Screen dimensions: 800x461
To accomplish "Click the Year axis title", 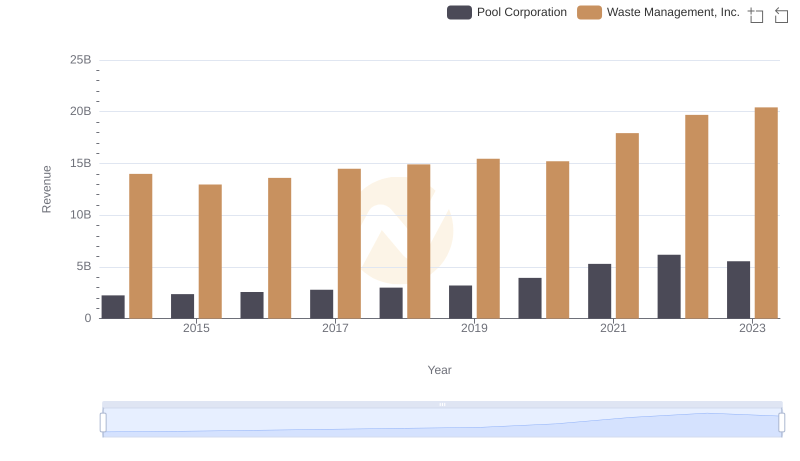I will tap(439, 370).
